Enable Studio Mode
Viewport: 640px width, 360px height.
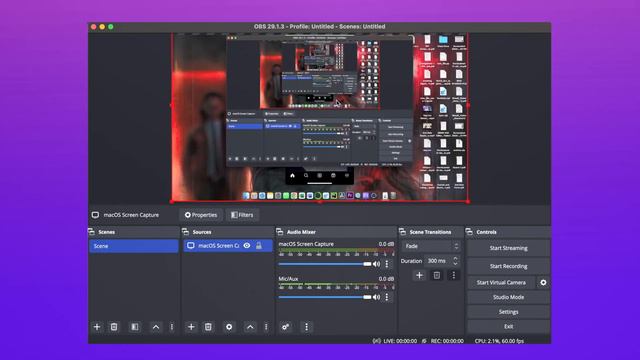509,297
